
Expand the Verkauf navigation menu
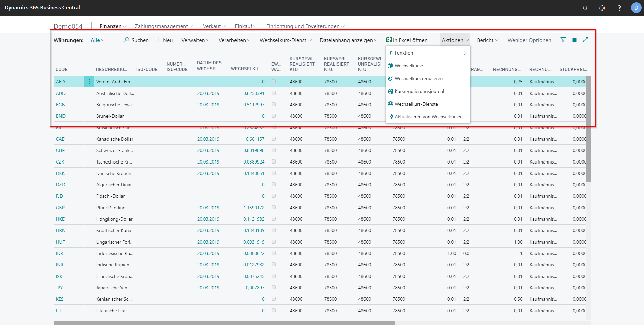tap(214, 26)
